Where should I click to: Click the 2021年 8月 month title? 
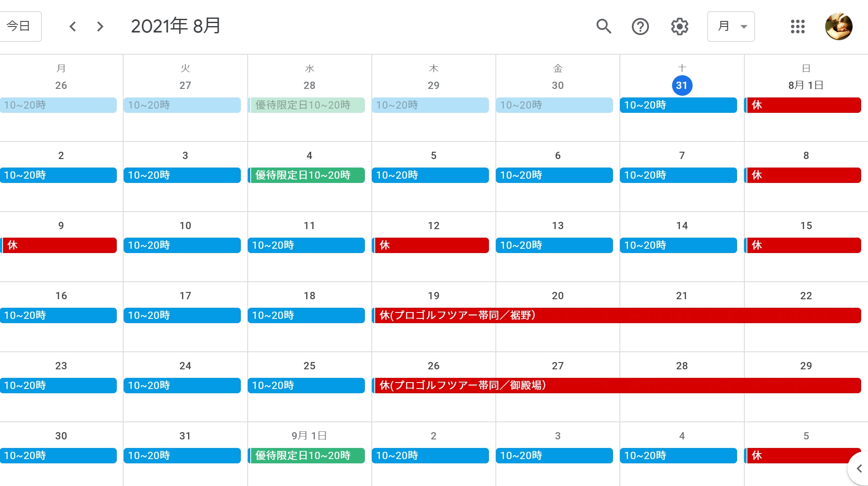tap(176, 26)
